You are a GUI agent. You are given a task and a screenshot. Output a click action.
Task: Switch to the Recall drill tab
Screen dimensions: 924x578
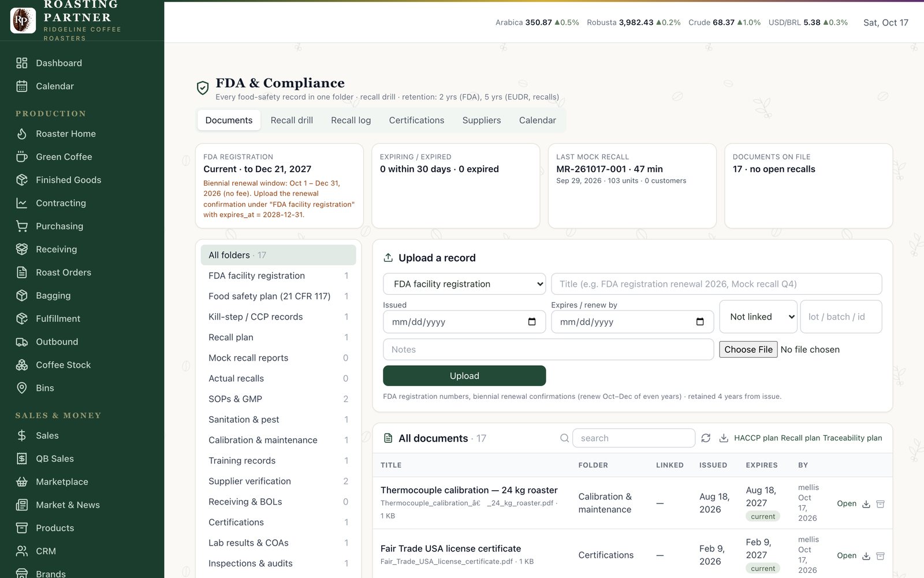(x=292, y=120)
